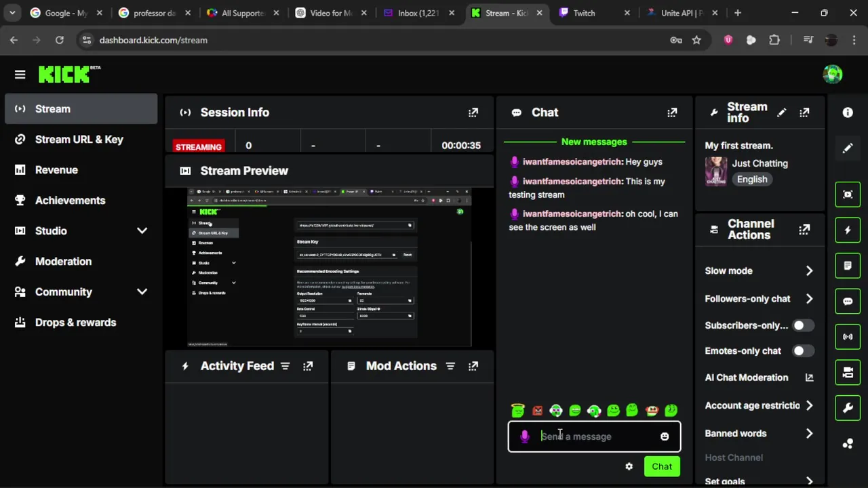Select Stream in the sidebar
Viewport: 868px width, 488px height.
[x=81, y=108]
